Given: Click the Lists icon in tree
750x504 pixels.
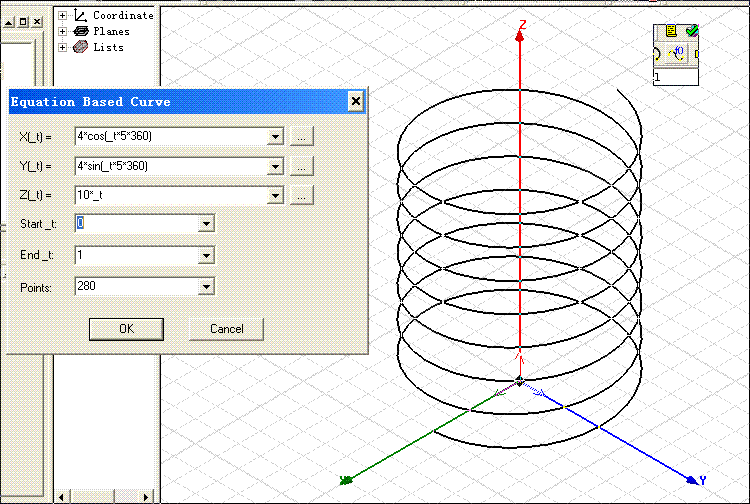Looking at the screenshot, I should pos(80,47).
